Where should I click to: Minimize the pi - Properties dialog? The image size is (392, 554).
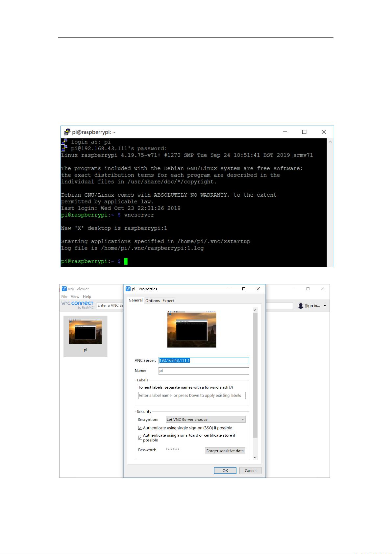230,289
